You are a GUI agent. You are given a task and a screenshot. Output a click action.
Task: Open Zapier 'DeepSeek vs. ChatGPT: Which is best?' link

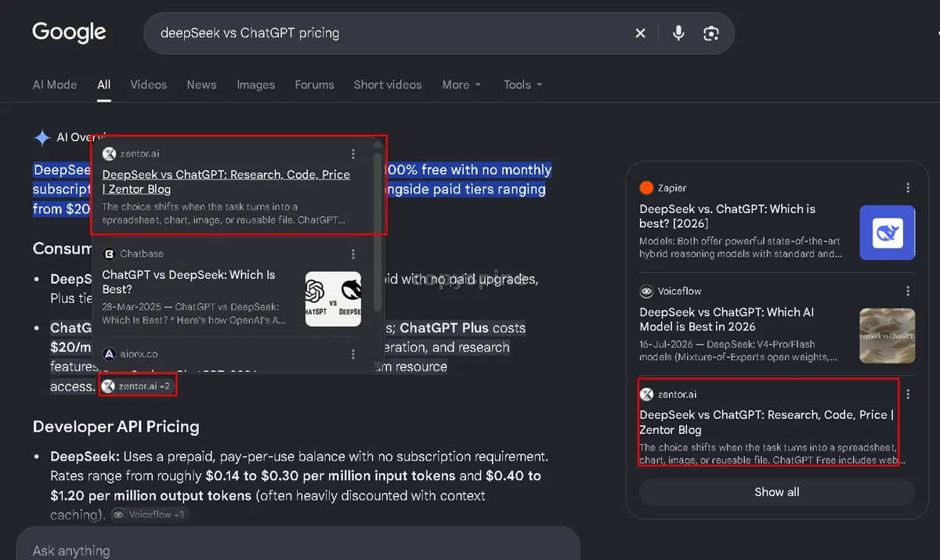tap(728, 216)
